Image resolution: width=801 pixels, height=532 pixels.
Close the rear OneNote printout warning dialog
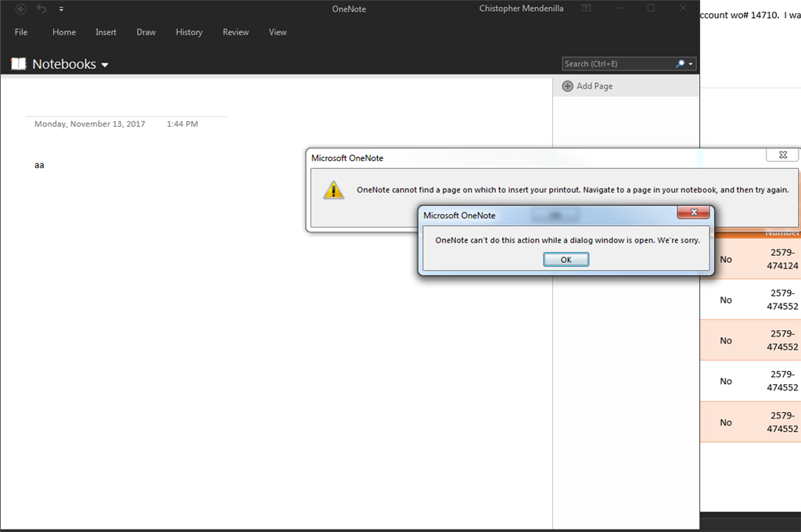(x=782, y=155)
